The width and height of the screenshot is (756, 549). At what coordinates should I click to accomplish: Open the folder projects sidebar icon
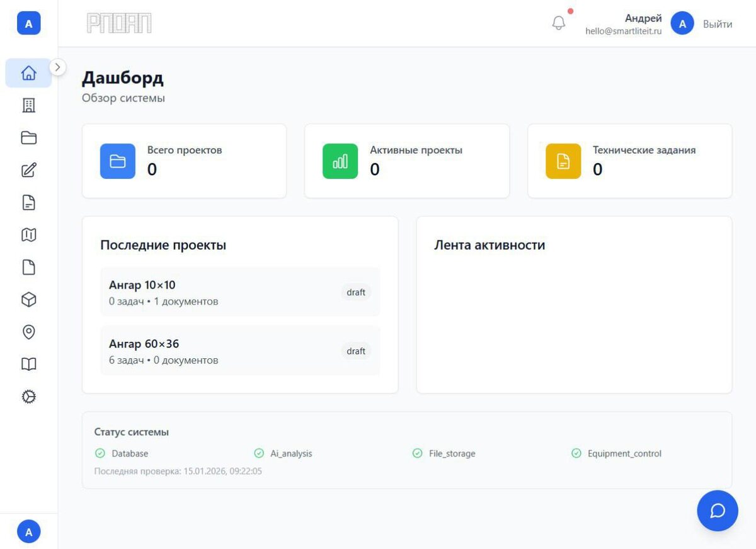click(28, 138)
